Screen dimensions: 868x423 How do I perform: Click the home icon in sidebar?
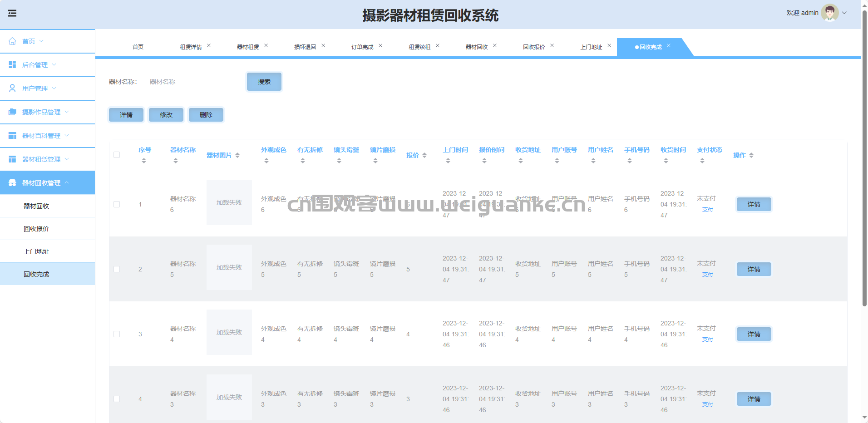coord(12,41)
